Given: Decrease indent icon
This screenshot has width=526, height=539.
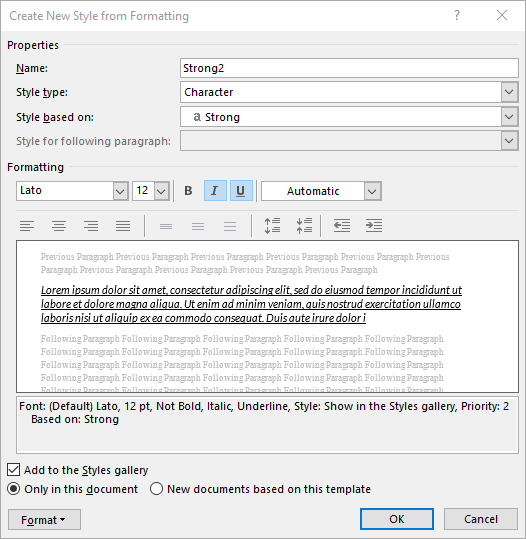Looking at the screenshot, I should [x=342, y=226].
